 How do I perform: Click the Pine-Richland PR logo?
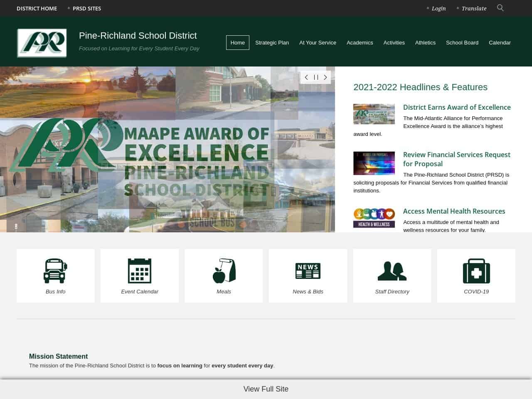(42, 43)
